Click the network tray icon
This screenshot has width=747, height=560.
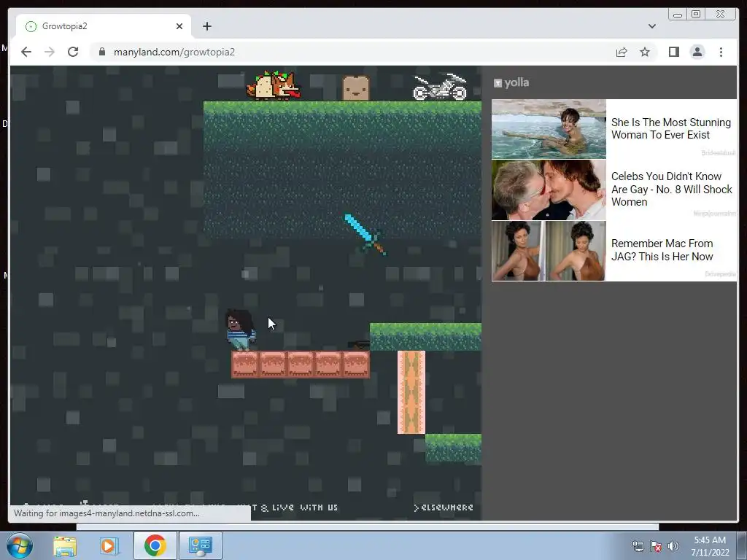(638, 546)
